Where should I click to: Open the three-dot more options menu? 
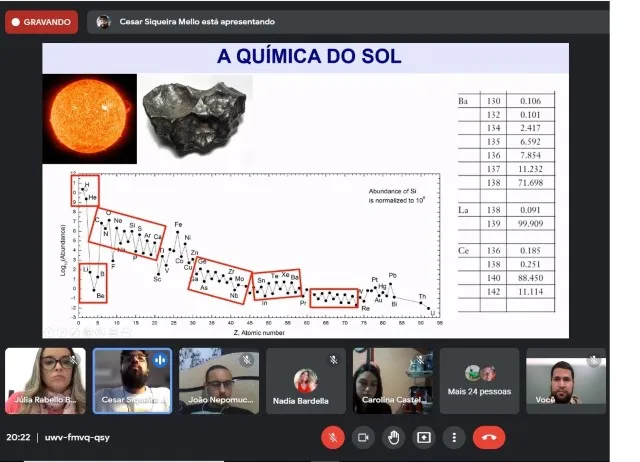coord(454,437)
